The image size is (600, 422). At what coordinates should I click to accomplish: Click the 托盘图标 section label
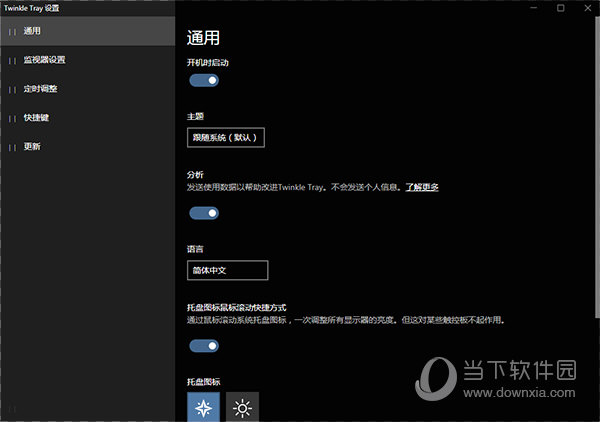pyautogui.click(x=204, y=382)
